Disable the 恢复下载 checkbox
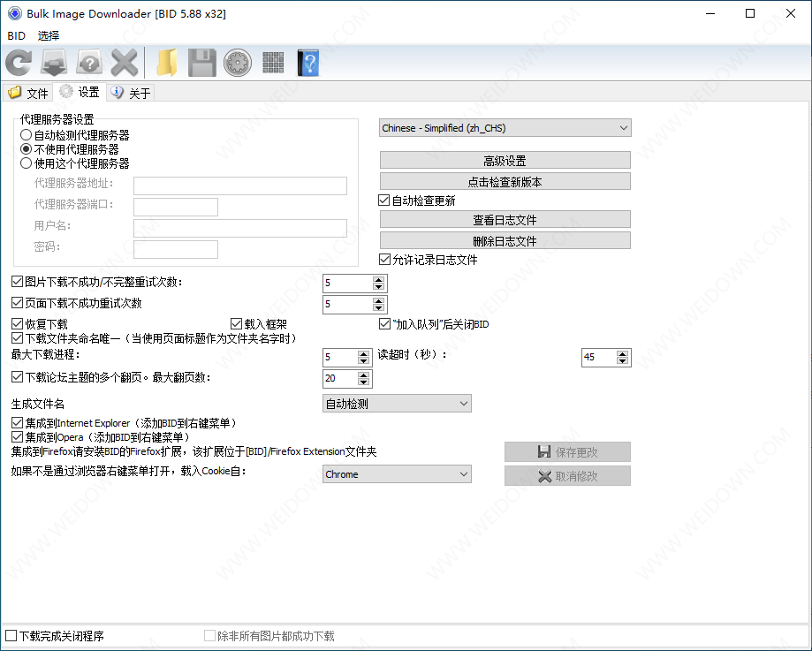 [x=18, y=324]
